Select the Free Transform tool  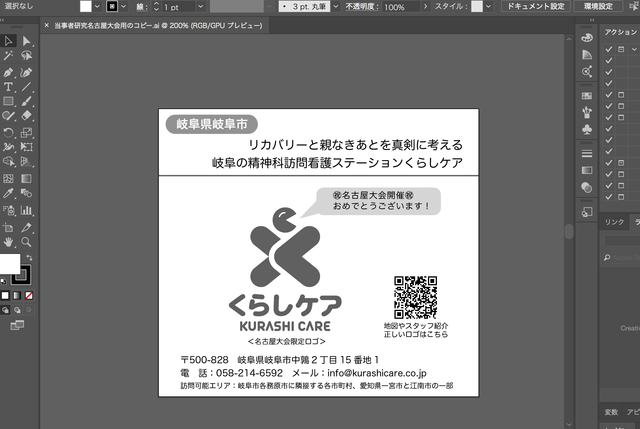pos(26,147)
